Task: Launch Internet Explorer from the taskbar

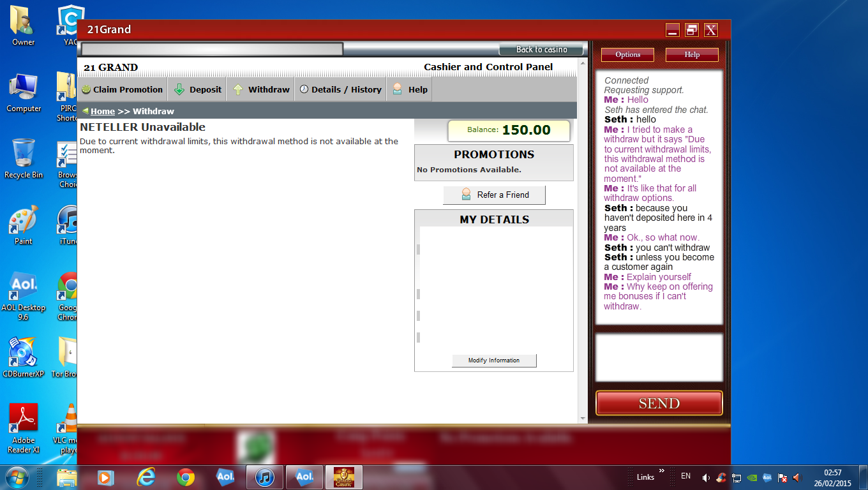Action: click(146, 477)
